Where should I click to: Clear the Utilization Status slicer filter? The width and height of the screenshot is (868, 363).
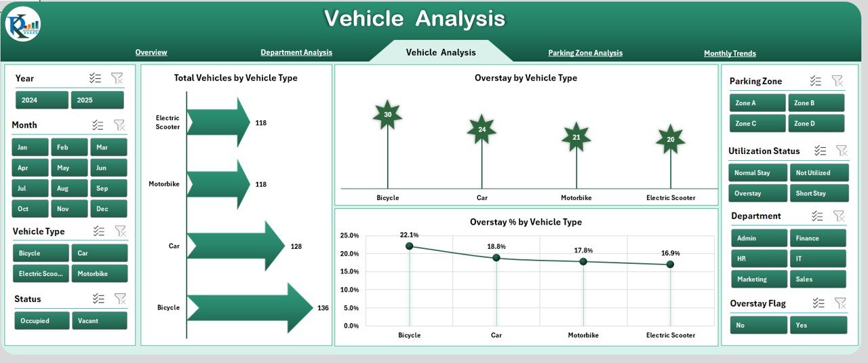pyautogui.click(x=842, y=151)
